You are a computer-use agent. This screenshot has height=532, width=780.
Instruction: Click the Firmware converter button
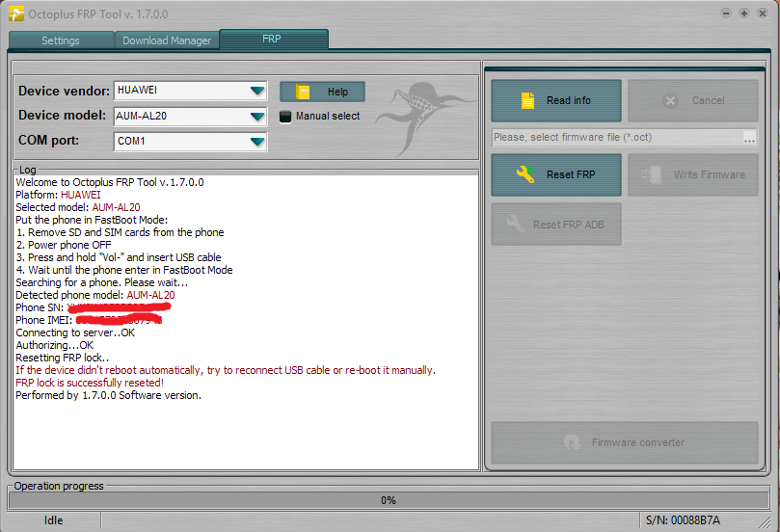pyautogui.click(x=625, y=442)
